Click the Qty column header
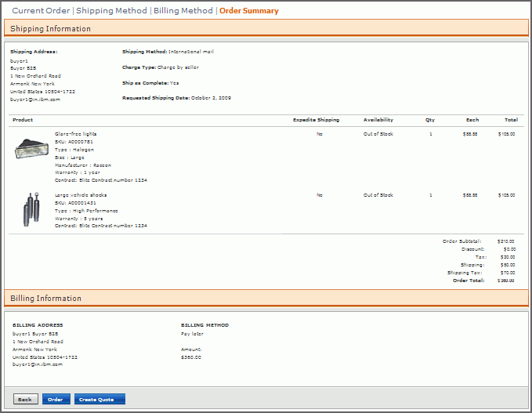Image resolution: width=532 pixels, height=413 pixels. click(430, 120)
